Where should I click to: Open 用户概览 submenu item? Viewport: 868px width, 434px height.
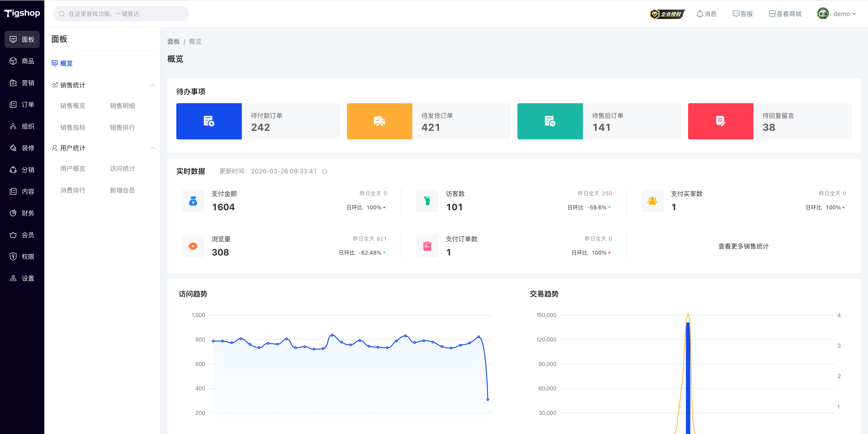point(73,169)
